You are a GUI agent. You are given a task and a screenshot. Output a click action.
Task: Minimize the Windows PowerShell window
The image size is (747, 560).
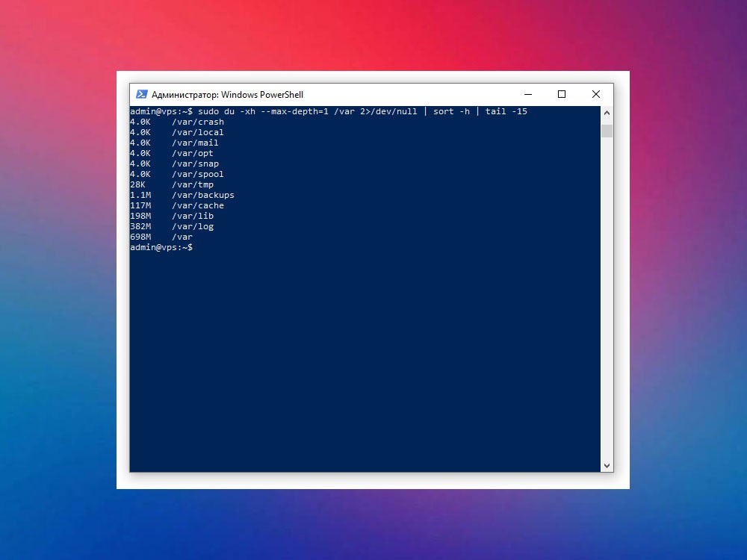tap(528, 94)
